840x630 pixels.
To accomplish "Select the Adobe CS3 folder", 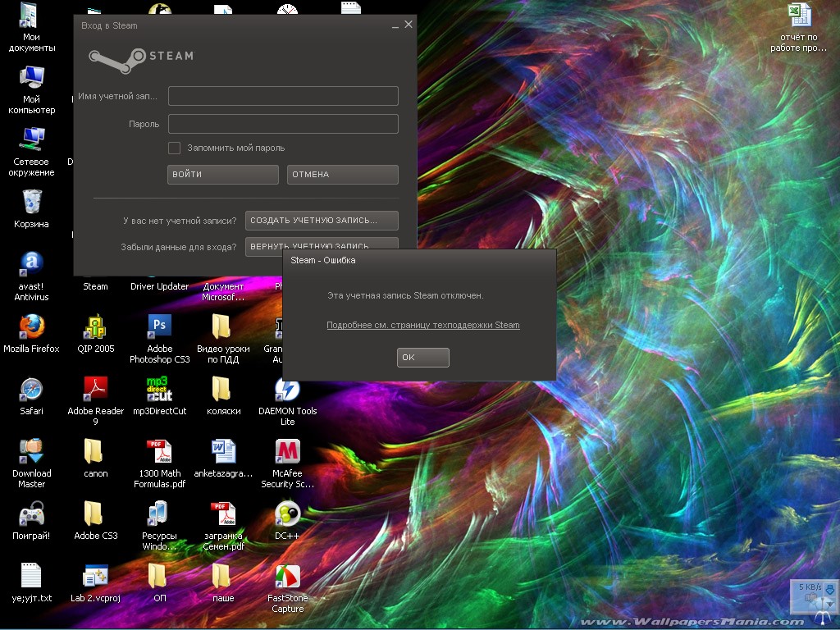I will click(x=95, y=521).
